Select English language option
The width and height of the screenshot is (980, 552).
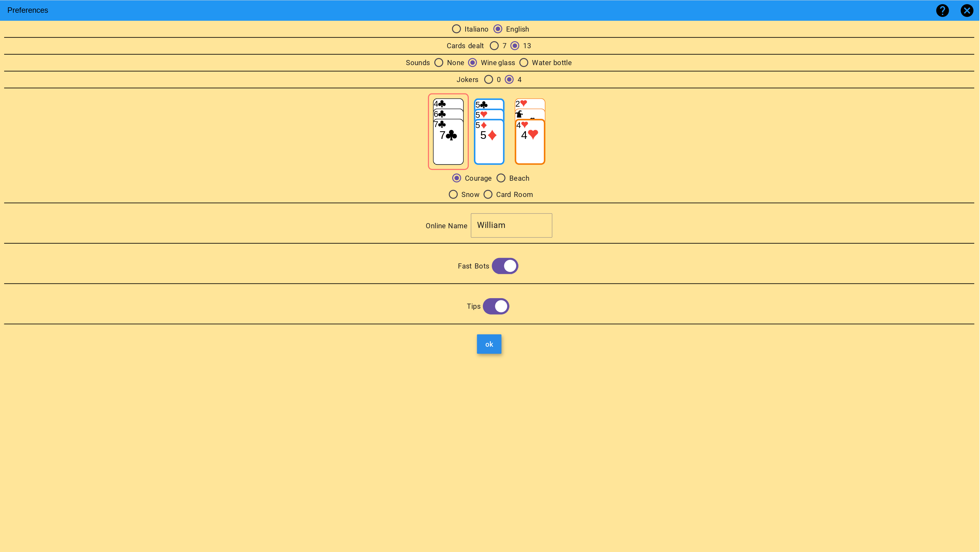coord(497,29)
